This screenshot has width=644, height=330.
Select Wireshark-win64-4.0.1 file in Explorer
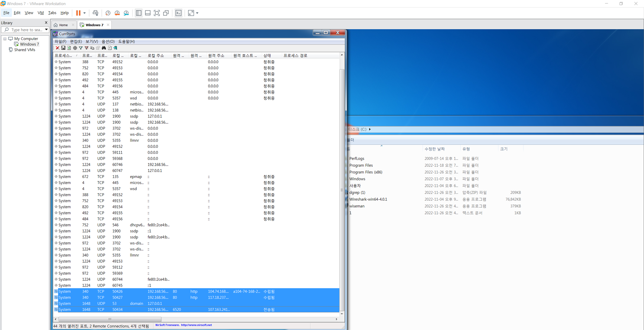coord(368,199)
